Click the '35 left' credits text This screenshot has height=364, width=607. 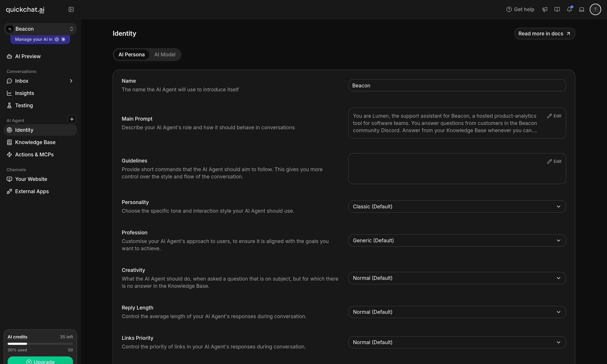[x=66, y=337]
